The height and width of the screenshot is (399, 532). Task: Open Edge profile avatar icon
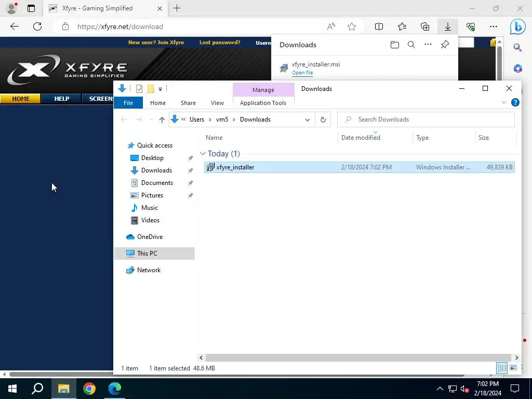click(12, 8)
